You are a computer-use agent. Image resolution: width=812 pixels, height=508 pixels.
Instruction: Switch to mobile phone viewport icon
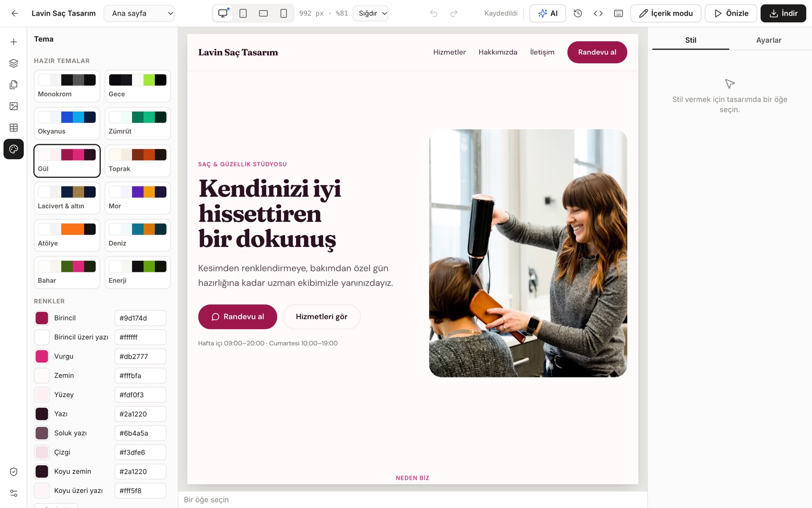tap(284, 13)
